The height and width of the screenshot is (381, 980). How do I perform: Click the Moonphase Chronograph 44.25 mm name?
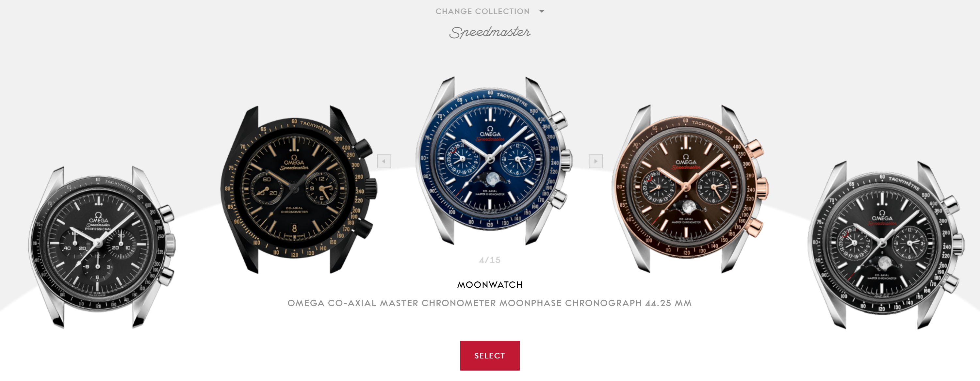point(490,303)
